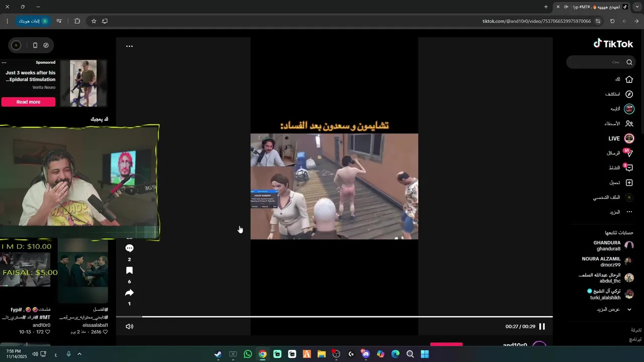Click the Chrome icon in the taskbar

pos(263,354)
